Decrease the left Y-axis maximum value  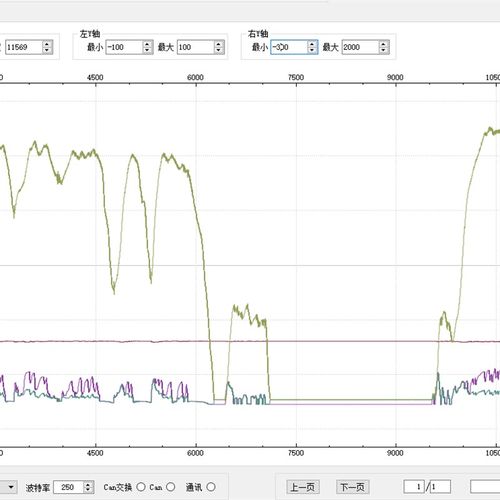pos(219,50)
